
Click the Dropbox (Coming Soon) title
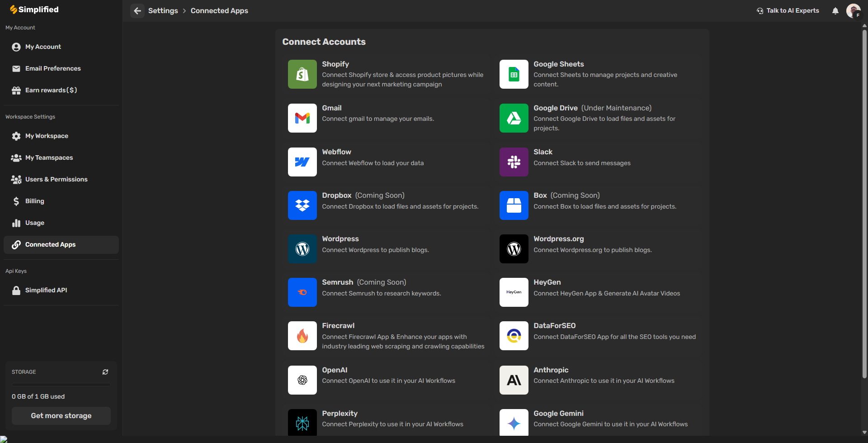363,195
